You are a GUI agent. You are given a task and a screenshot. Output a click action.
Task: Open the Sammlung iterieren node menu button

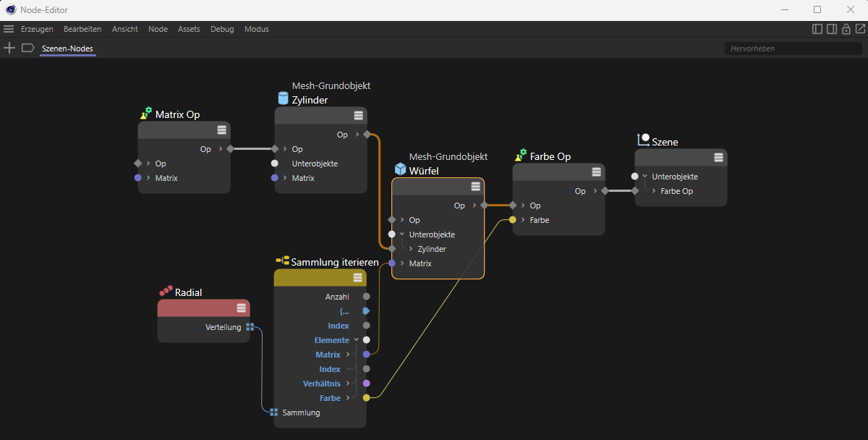(358, 278)
